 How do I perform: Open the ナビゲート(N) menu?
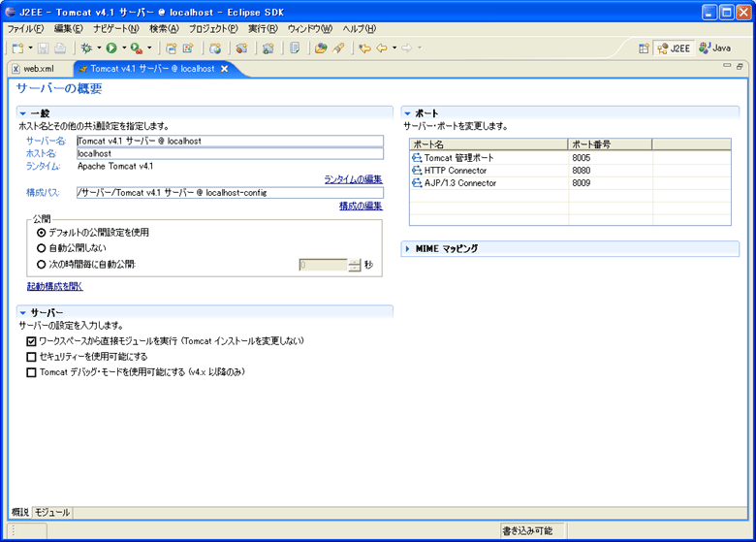(x=116, y=29)
